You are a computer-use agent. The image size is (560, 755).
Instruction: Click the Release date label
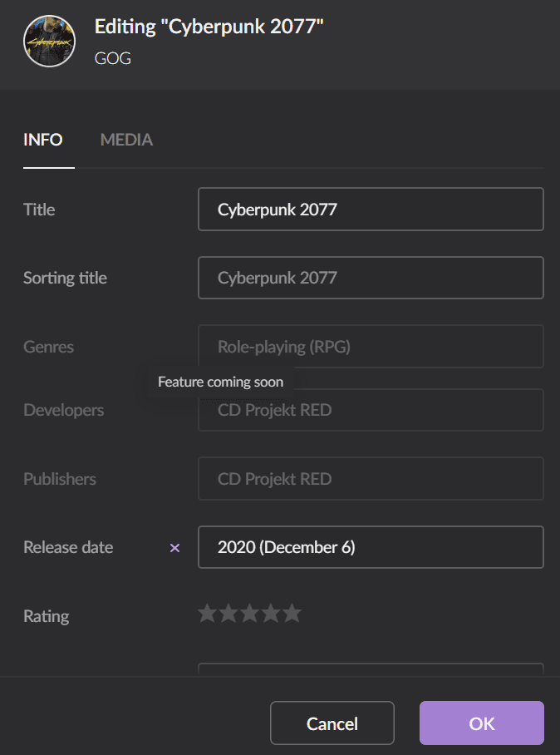(68, 547)
